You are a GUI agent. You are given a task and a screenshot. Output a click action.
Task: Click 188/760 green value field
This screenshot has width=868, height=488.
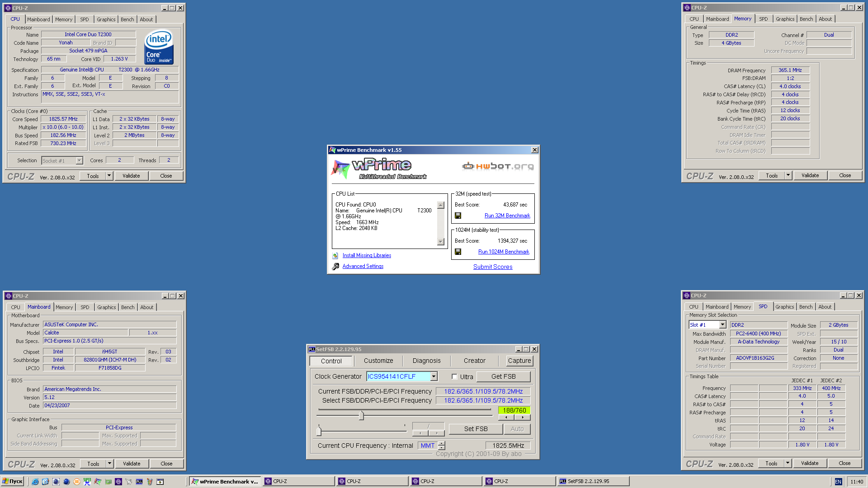click(514, 410)
